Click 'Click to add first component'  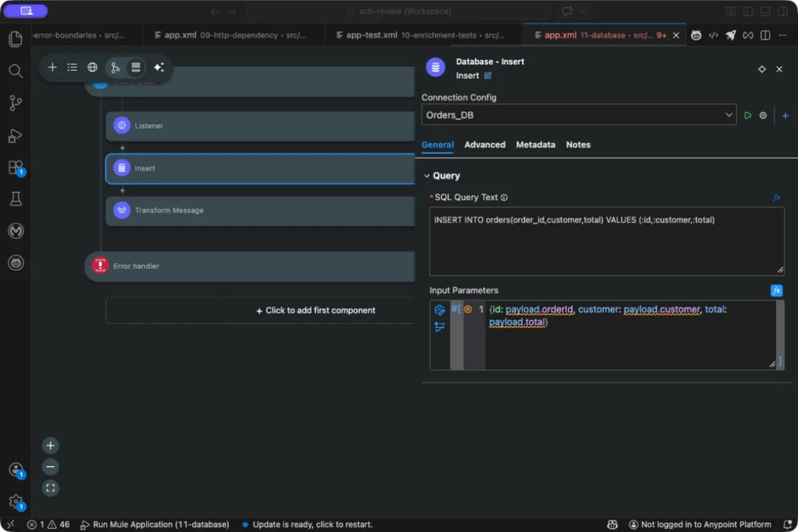tap(316, 310)
